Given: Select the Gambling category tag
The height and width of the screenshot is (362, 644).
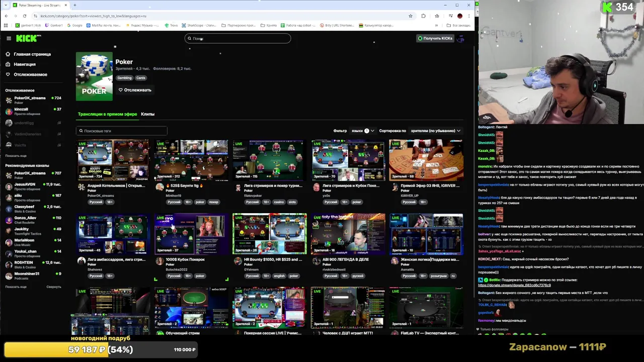Looking at the screenshot, I should [124, 78].
